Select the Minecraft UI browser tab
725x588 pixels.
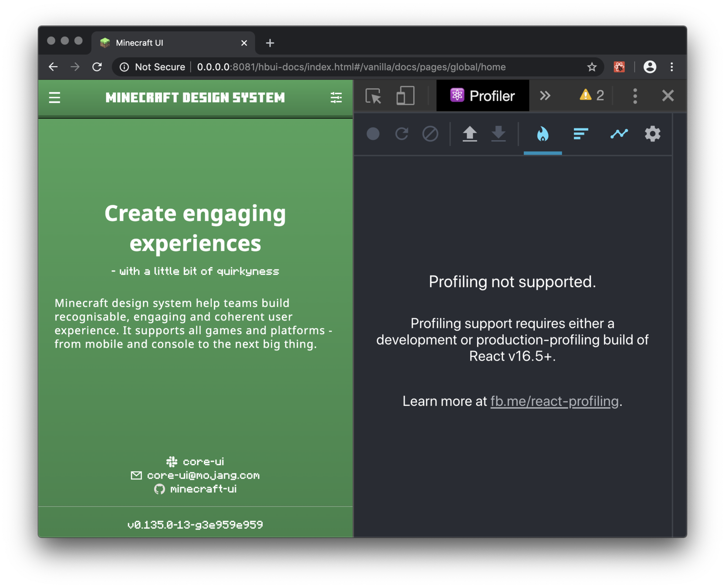pyautogui.click(x=173, y=43)
